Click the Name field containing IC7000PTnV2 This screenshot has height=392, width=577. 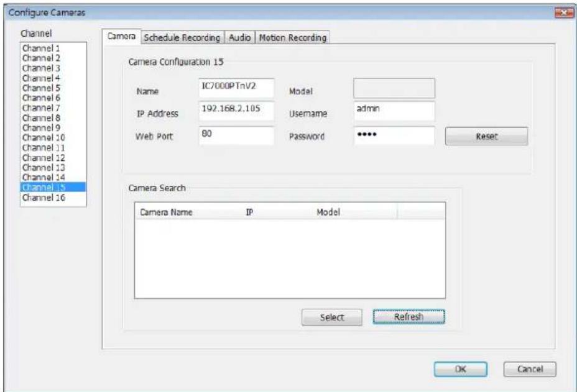(x=236, y=88)
